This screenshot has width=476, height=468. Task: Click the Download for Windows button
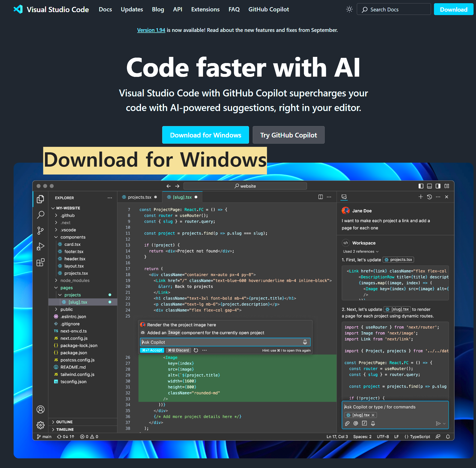point(205,135)
